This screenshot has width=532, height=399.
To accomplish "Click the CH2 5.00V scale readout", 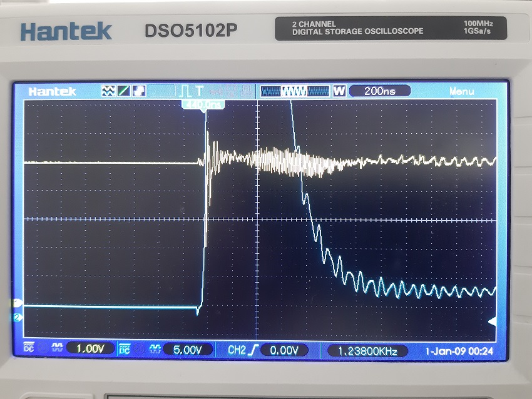I will click(x=188, y=350).
